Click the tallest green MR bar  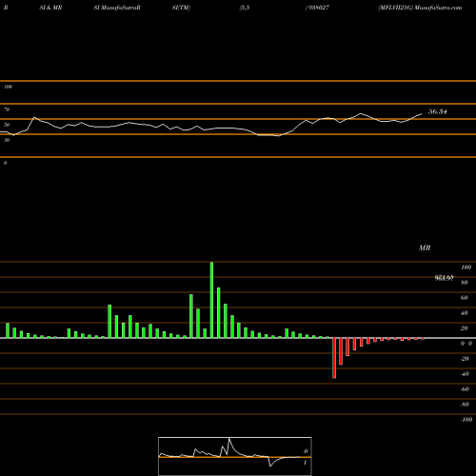coord(211,300)
